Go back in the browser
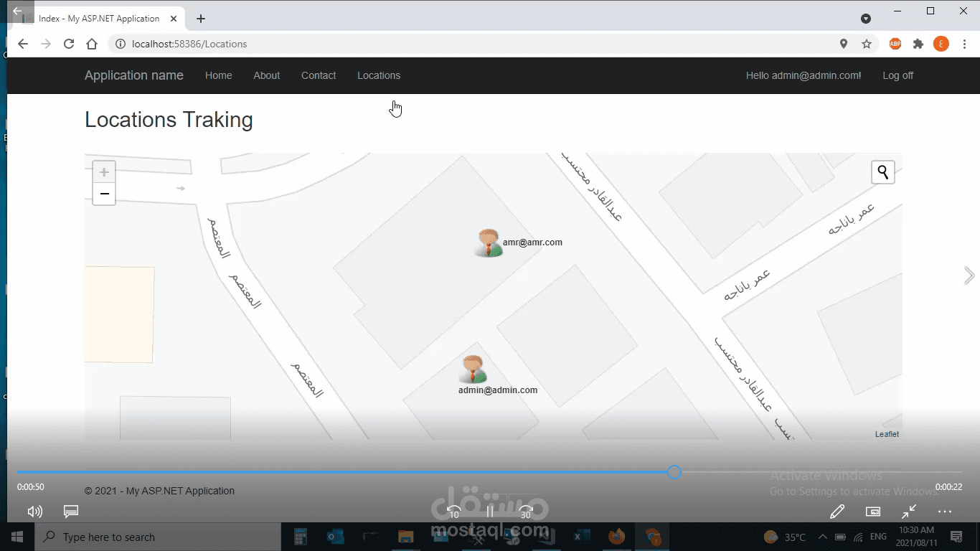The image size is (980, 551). 23,44
